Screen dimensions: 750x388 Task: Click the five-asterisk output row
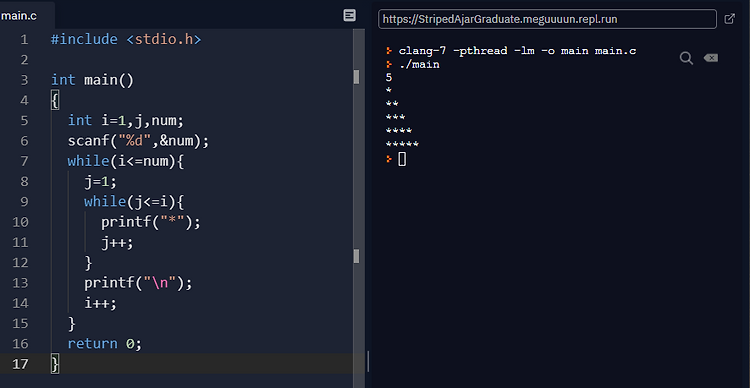pos(402,144)
